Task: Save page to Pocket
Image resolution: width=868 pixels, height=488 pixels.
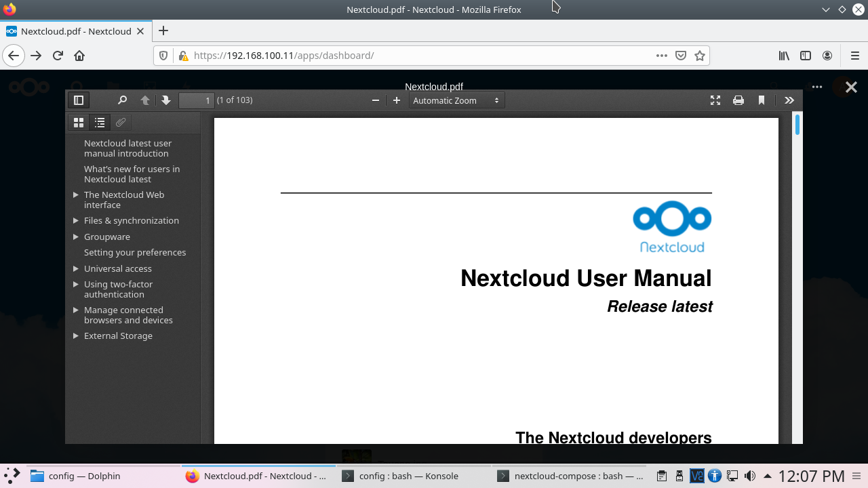Action: click(681, 56)
